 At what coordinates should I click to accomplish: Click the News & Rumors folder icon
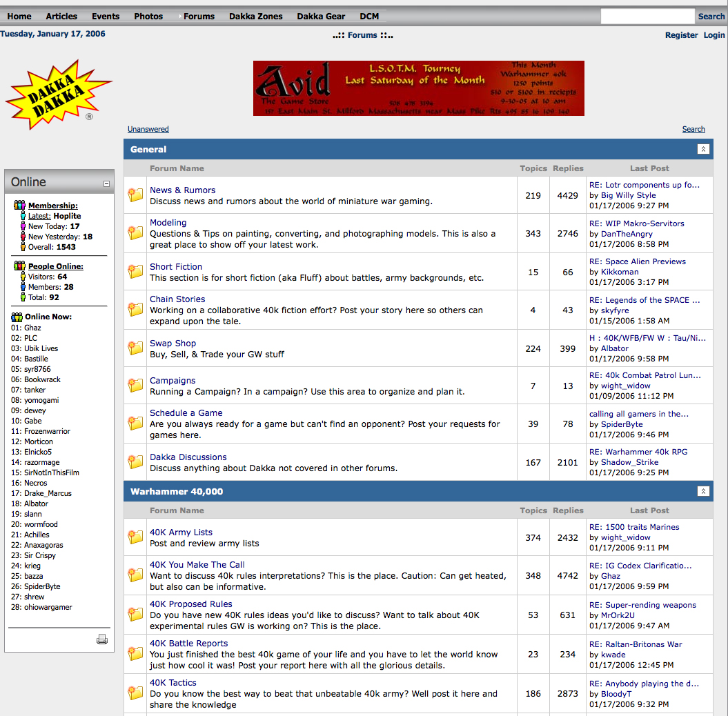pos(135,195)
